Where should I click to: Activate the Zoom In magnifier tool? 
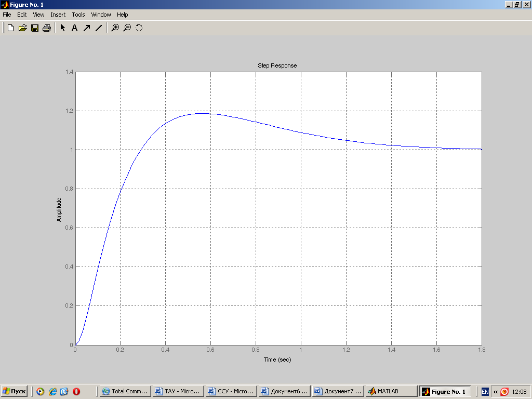115,28
